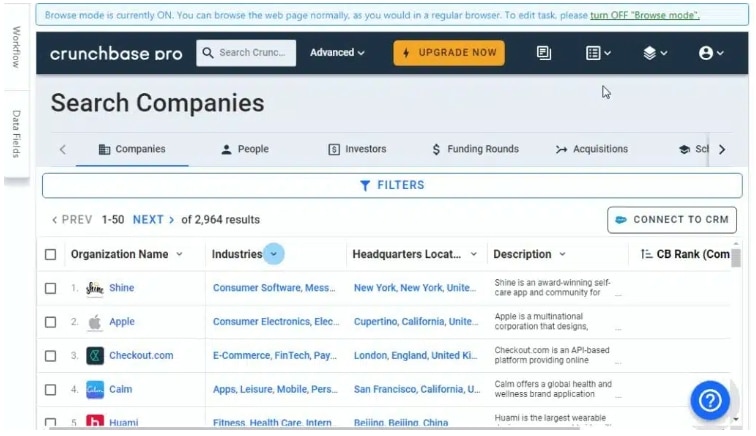Open the Advanced search dropdown
The height and width of the screenshot is (436, 756).
click(x=337, y=53)
